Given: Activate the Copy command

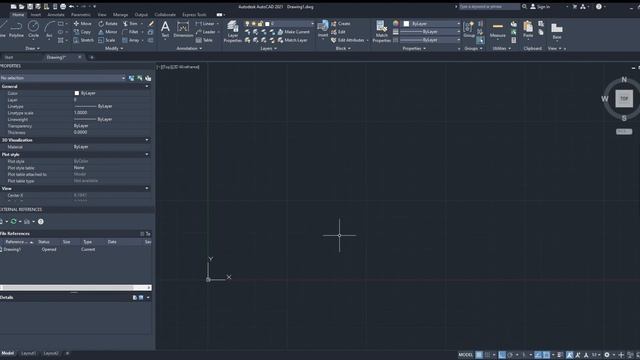Looking at the screenshot, I should (x=82, y=32).
